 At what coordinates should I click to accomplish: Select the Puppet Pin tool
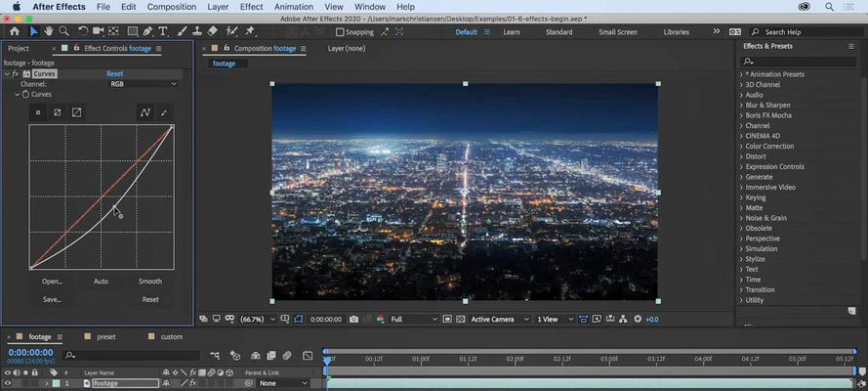tap(250, 31)
